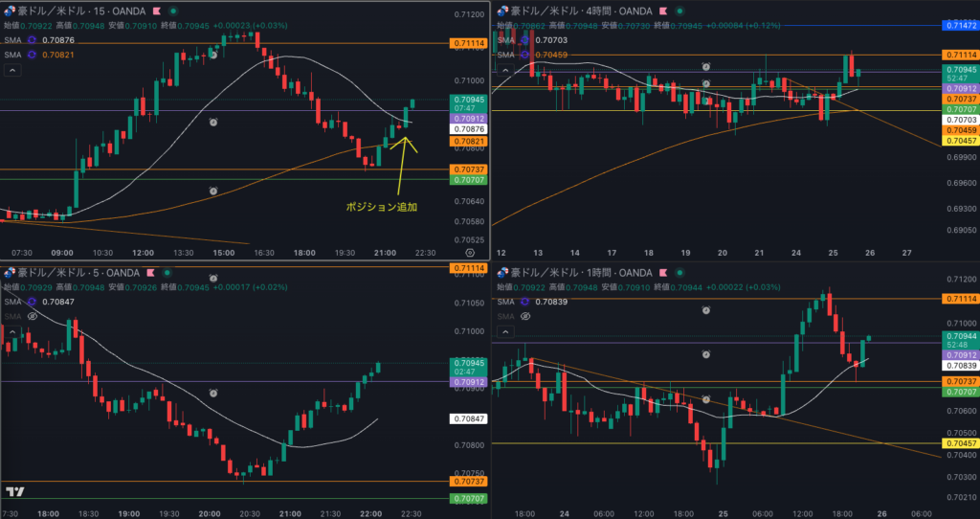The height and width of the screenshot is (519, 980).
Task: Show the hidden SMA in the 5-minute chart
Action: click(32, 315)
